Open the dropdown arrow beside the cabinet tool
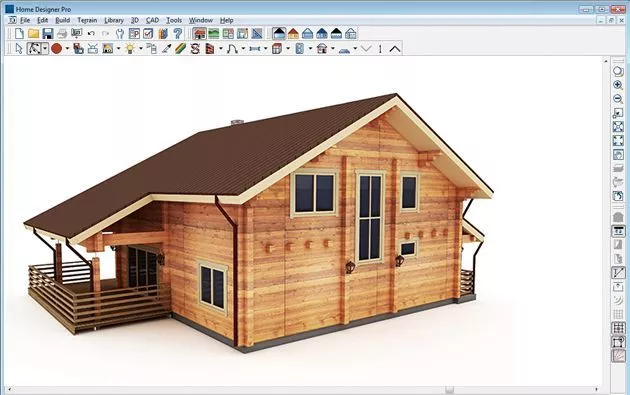Screen dimensions: 630x395 click(x=288, y=49)
